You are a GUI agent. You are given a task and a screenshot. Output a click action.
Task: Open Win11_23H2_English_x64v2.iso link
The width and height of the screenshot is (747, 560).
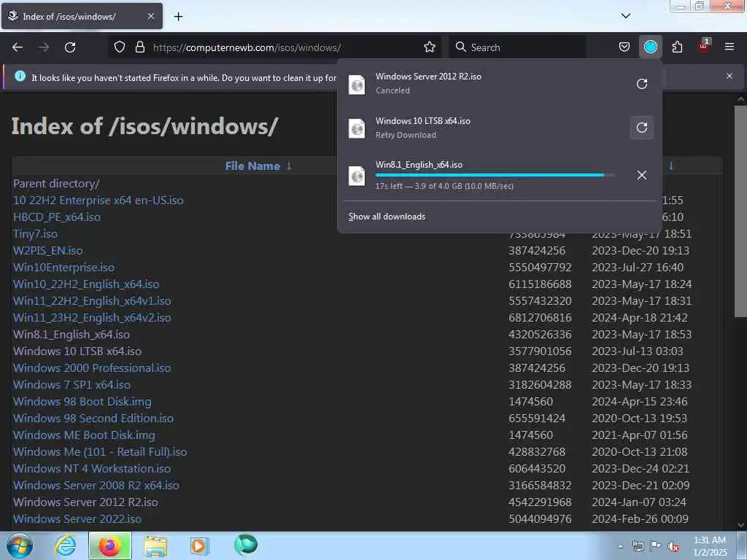[92, 318]
